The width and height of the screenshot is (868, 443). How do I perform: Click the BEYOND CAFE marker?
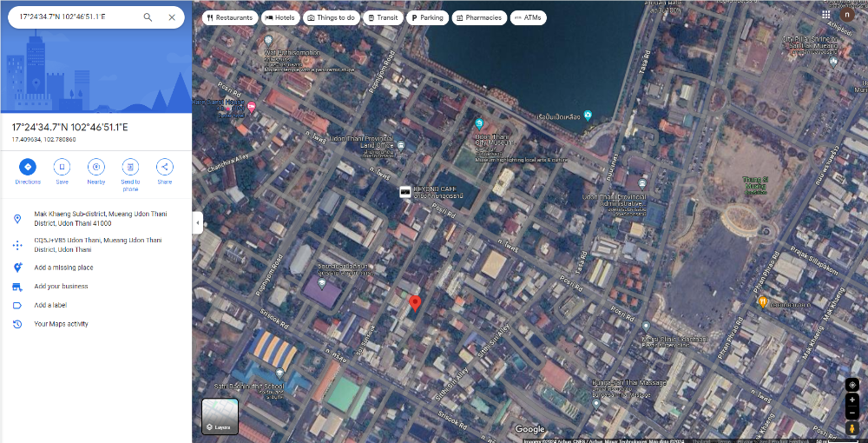point(405,192)
